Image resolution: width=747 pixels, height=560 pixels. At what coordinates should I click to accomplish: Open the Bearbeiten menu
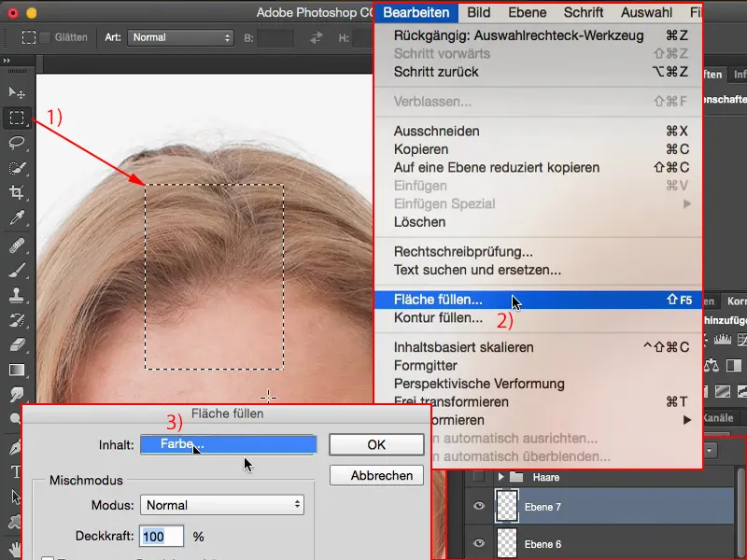[x=416, y=12]
